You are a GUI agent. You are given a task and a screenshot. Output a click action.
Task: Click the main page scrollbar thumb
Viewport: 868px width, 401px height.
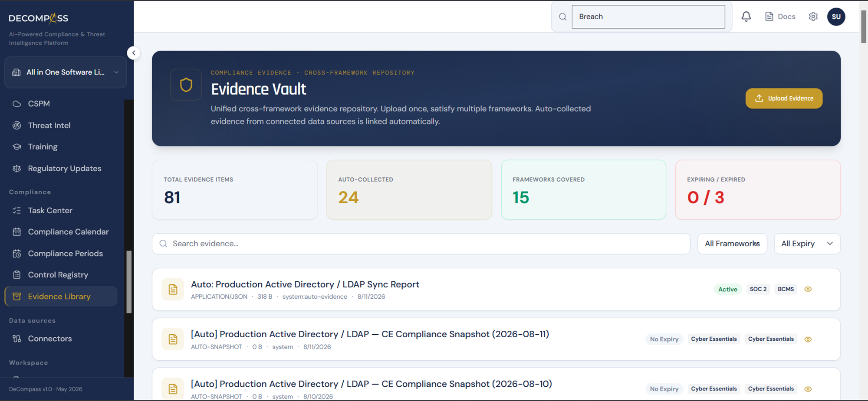pyautogui.click(x=863, y=26)
